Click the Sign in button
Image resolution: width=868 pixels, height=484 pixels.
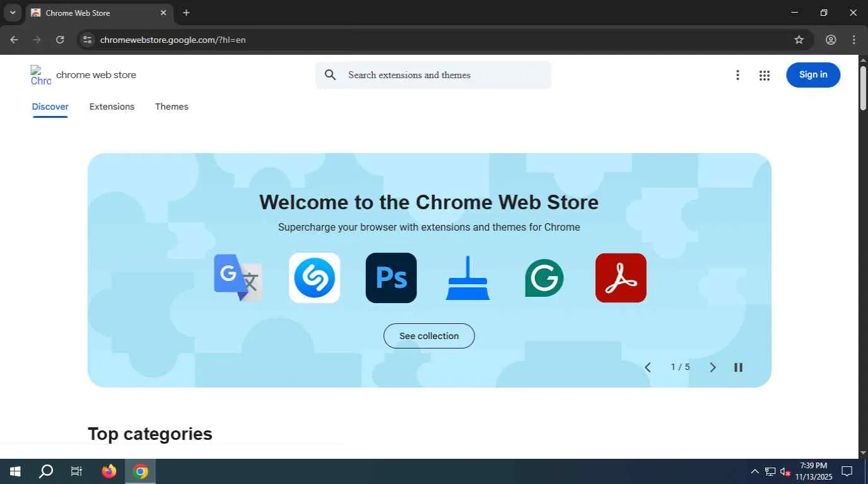(x=813, y=75)
